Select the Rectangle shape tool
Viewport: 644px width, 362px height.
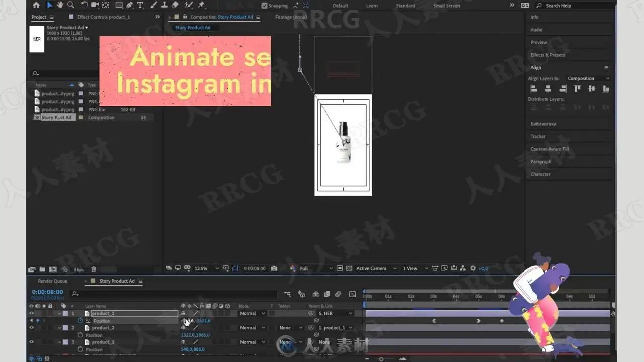click(119, 5)
